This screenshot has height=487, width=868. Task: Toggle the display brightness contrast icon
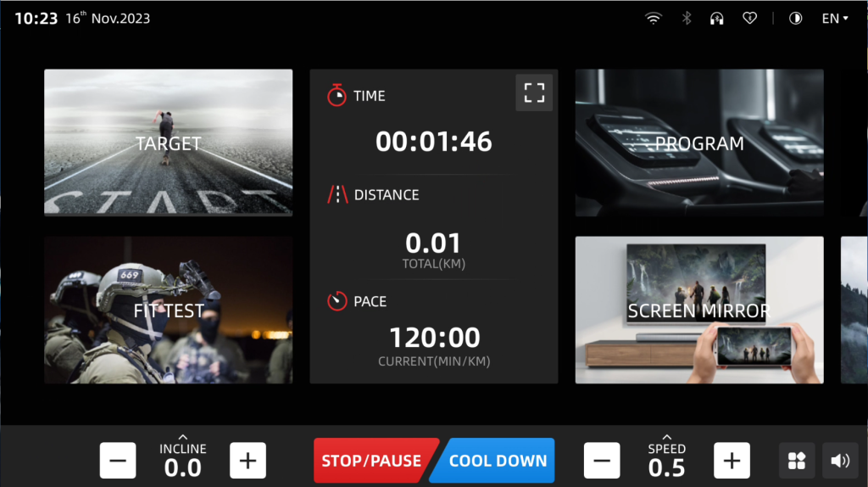[795, 19]
